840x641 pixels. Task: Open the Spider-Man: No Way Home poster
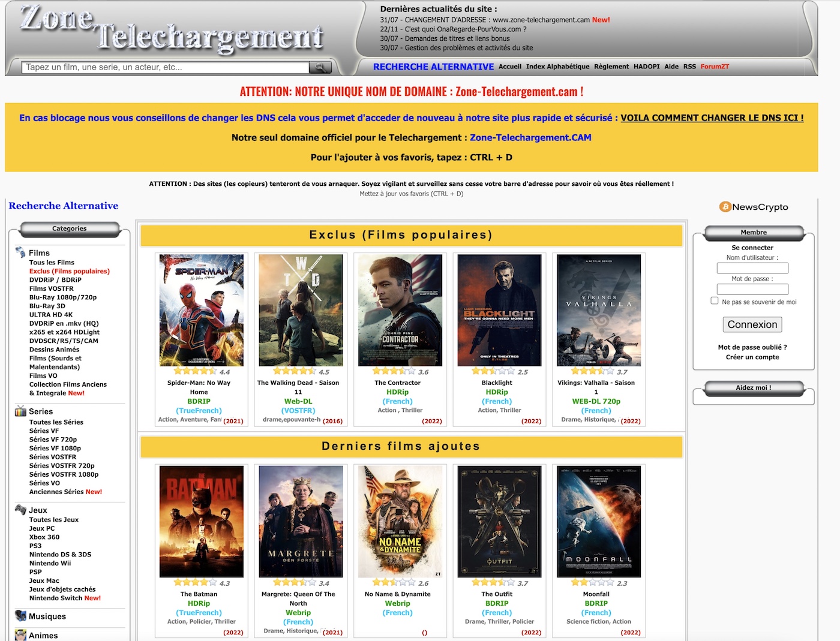click(x=202, y=310)
